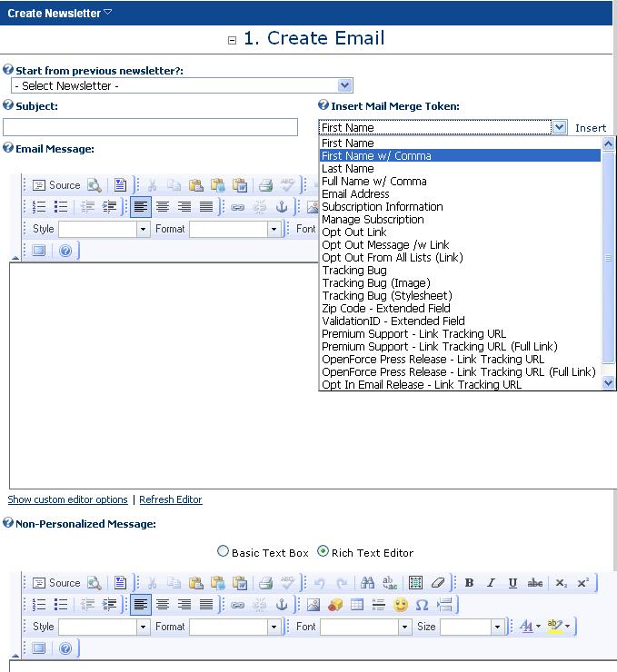617x672 pixels.
Task: Open Style dropdown in the Email Message editor
Action: [143, 229]
